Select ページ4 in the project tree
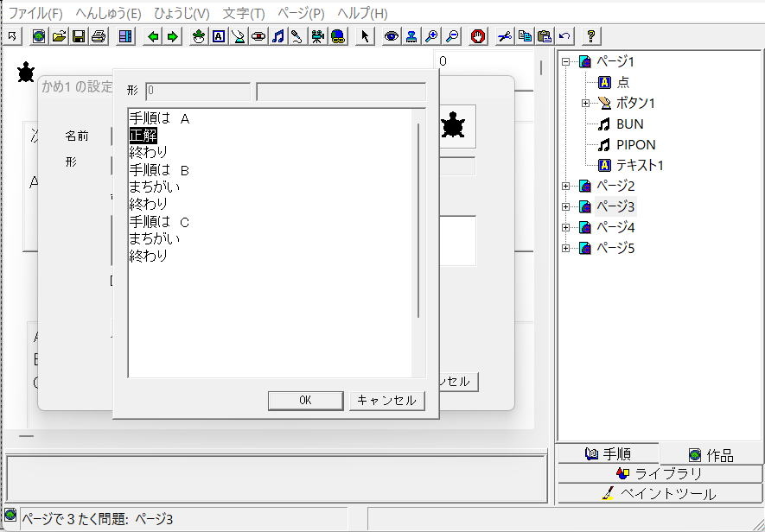 coord(615,227)
